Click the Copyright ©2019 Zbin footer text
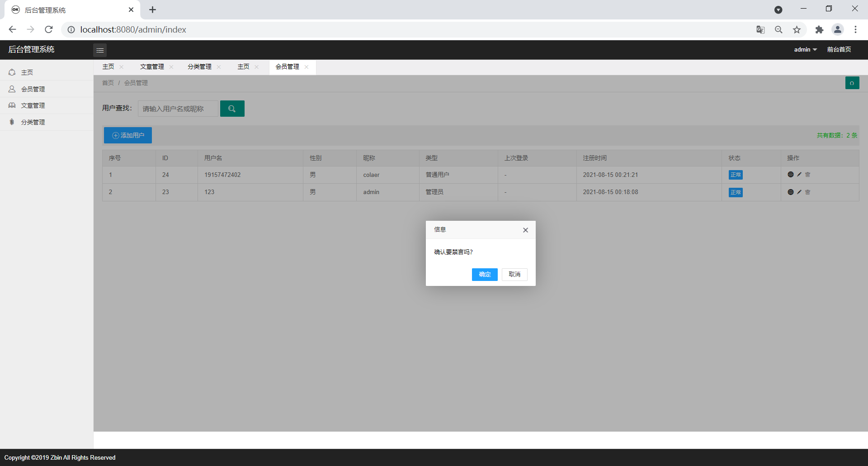Screen dimensions: 868x466 (x=60, y=458)
